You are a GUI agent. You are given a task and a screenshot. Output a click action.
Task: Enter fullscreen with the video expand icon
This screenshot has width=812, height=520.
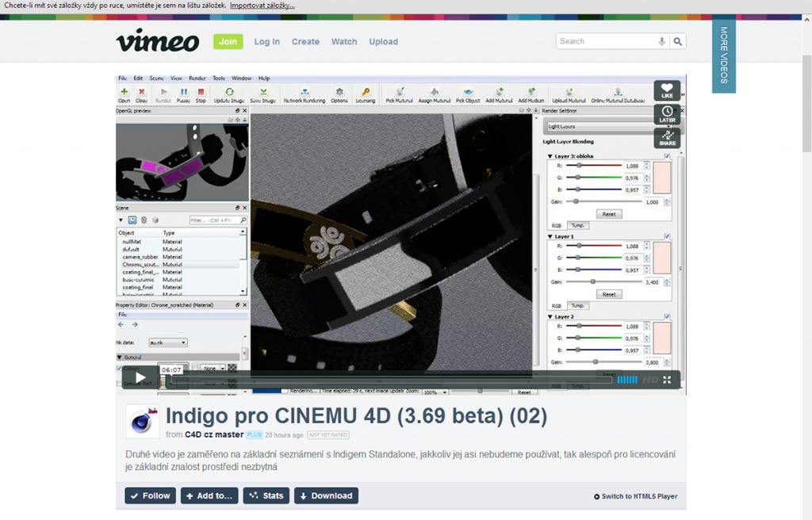667,380
